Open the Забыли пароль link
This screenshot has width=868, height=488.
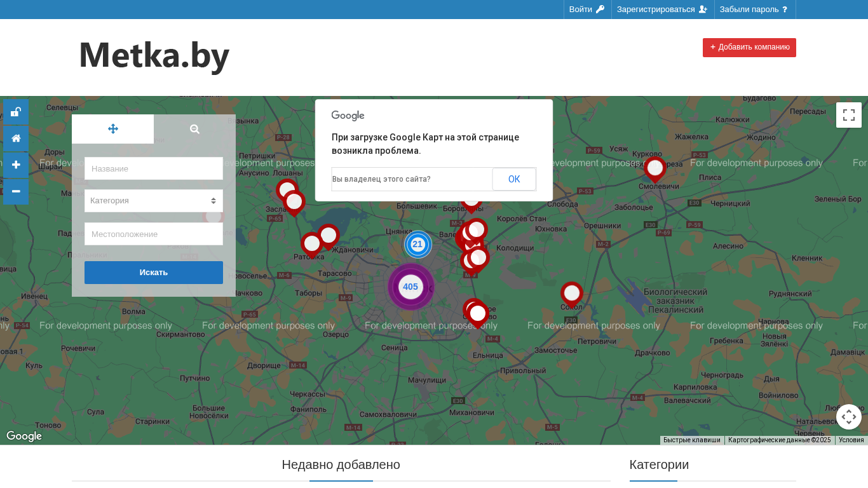pyautogui.click(x=754, y=10)
